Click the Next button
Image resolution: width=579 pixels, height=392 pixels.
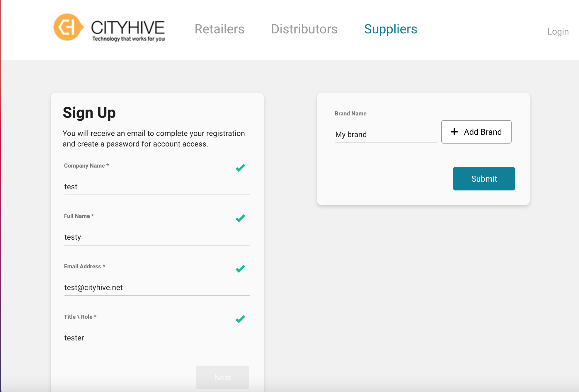point(222,377)
